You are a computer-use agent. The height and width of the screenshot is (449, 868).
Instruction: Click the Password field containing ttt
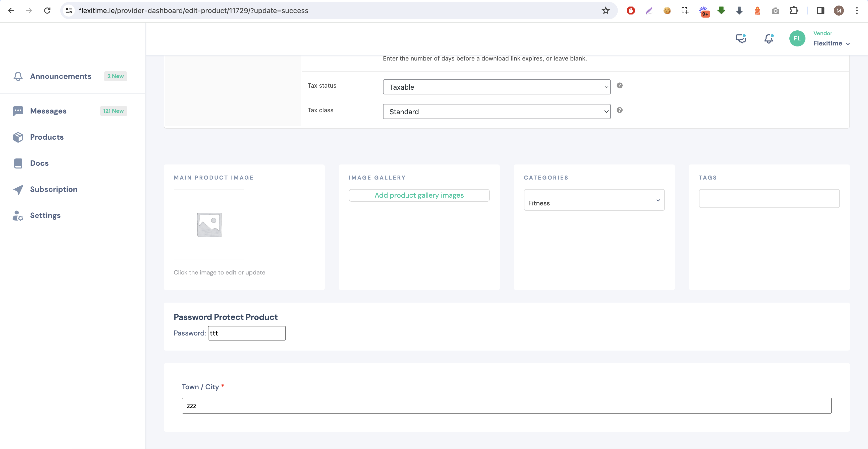247,333
